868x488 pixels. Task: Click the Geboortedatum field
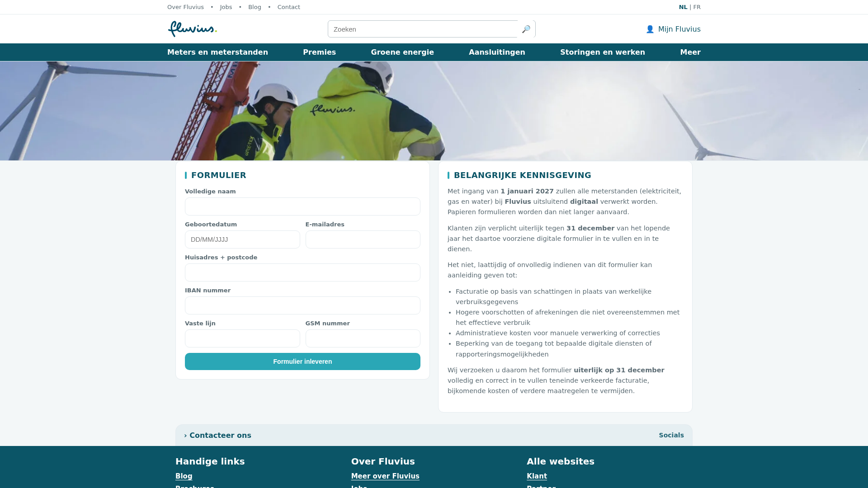[242, 239]
